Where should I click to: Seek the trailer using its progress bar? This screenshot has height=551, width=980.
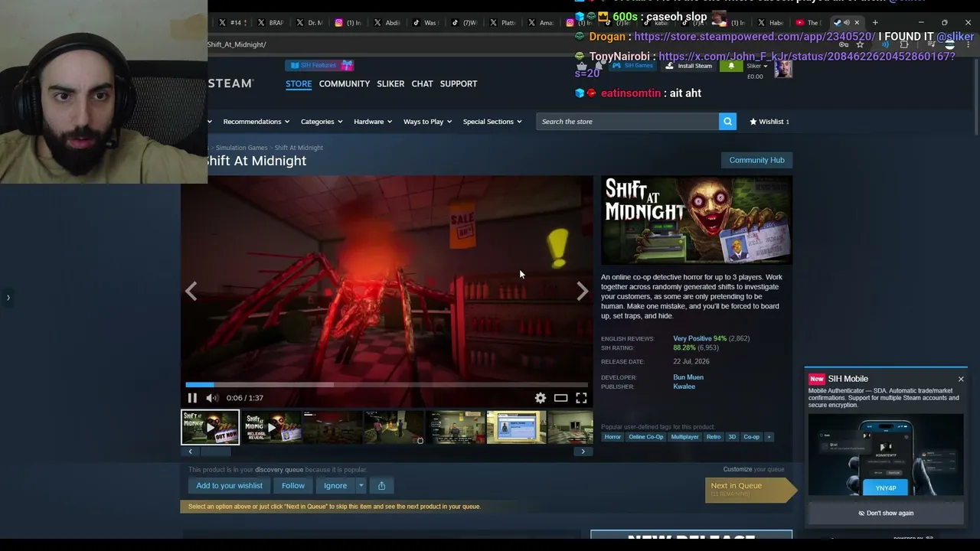coord(387,384)
